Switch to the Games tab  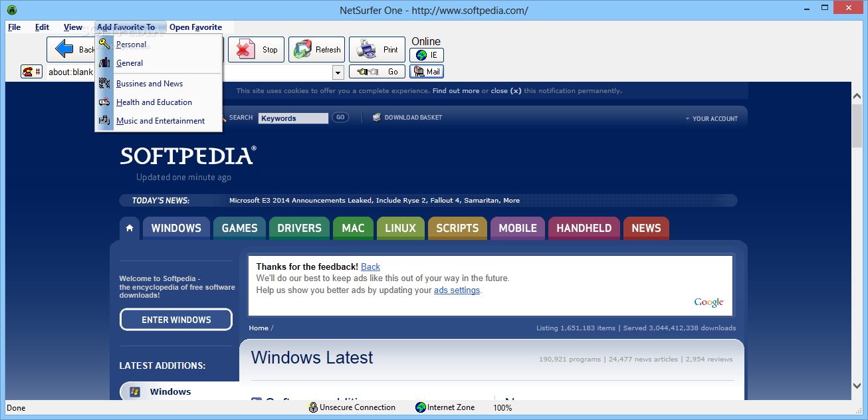click(x=239, y=228)
